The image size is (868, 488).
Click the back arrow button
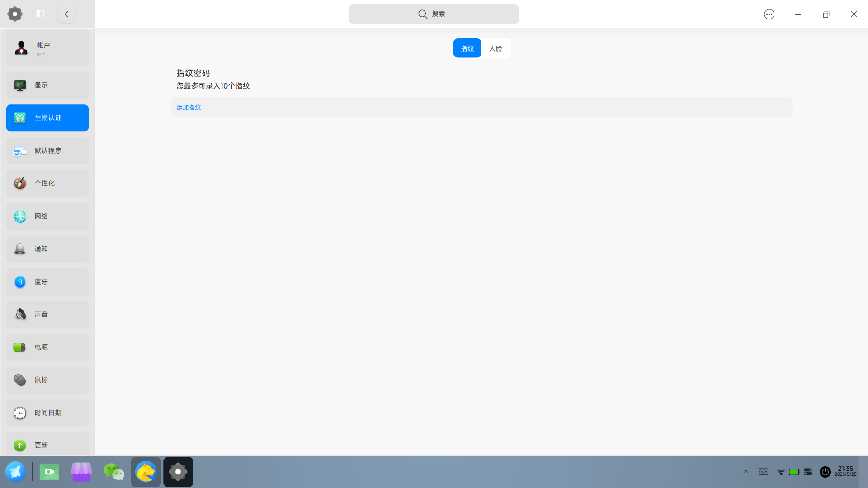[x=66, y=14]
